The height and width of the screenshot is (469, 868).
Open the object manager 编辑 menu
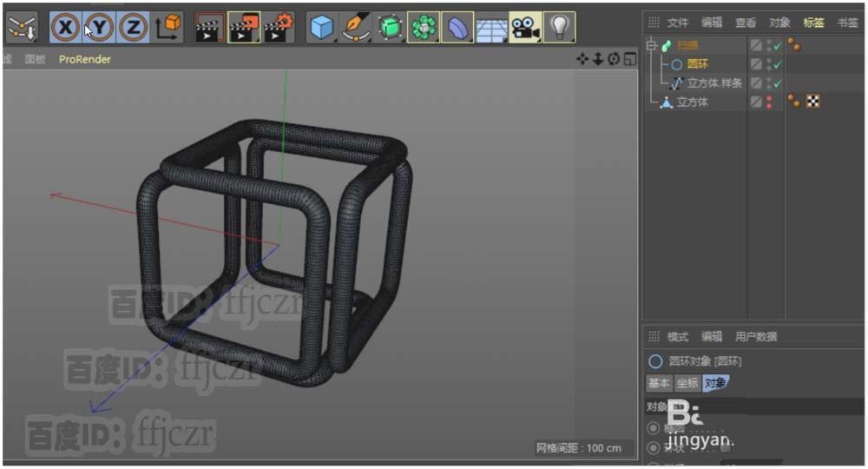click(712, 23)
